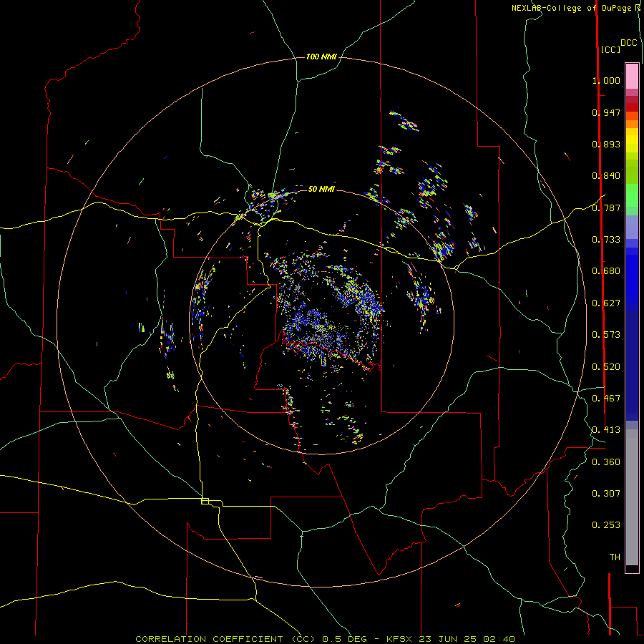Click the [CC] legend unit label
The height and width of the screenshot is (644, 644).
[610, 49]
